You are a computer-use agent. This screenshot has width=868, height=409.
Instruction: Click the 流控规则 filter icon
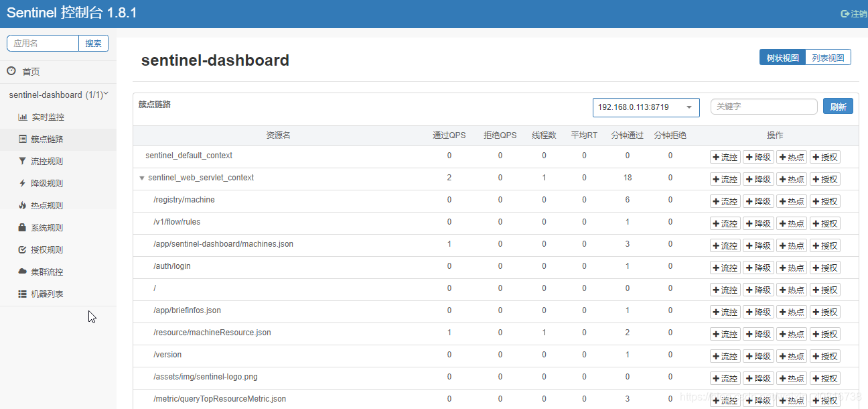point(23,162)
